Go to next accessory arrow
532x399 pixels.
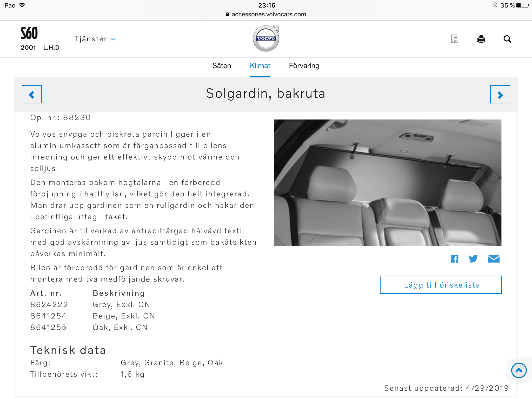[500, 94]
